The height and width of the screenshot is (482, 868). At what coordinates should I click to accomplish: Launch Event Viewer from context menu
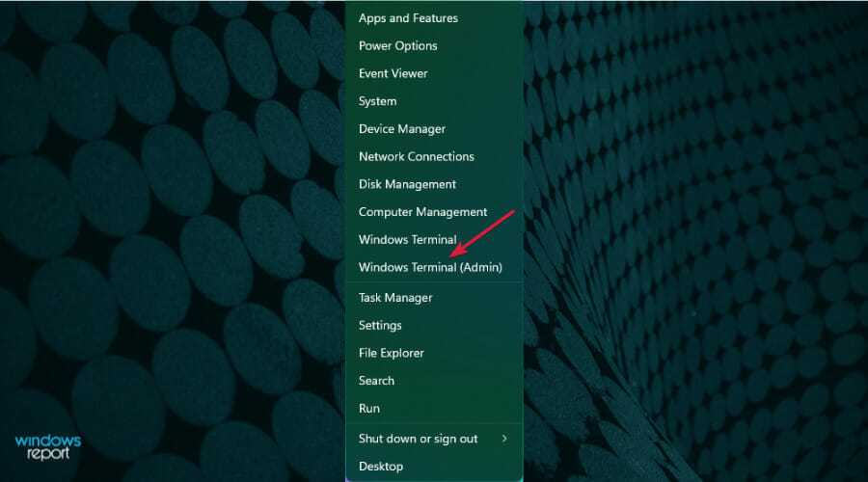pyautogui.click(x=393, y=73)
